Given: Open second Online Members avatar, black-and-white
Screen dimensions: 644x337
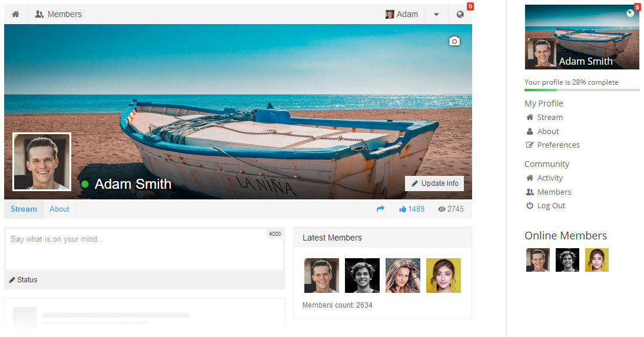Looking at the screenshot, I should [567, 260].
